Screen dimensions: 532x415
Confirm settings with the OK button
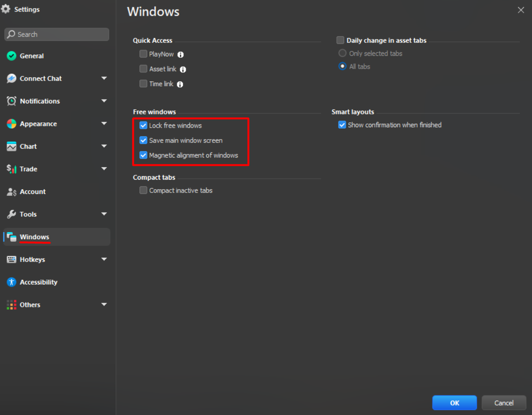click(x=454, y=403)
